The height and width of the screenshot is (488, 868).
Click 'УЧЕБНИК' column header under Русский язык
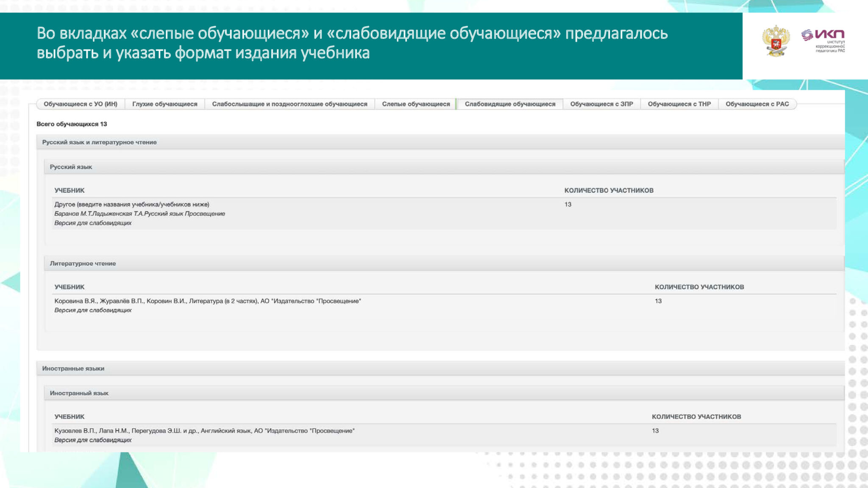pyautogui.click(x=70, y=190)
